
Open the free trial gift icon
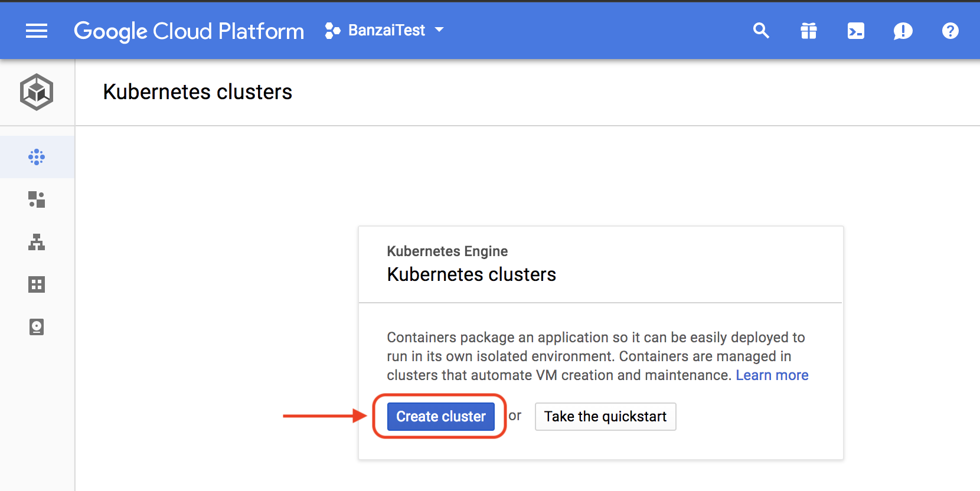coord(809,31)
